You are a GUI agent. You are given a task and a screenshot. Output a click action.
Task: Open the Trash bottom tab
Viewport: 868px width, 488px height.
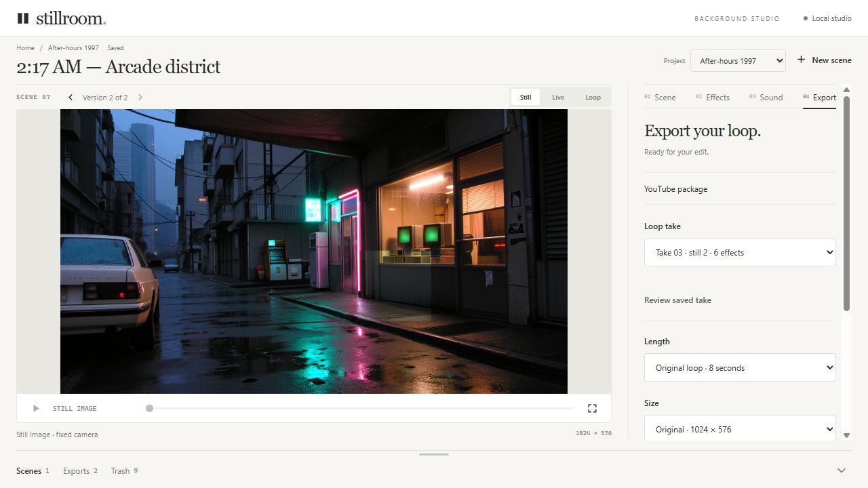(x=124, y=470)
